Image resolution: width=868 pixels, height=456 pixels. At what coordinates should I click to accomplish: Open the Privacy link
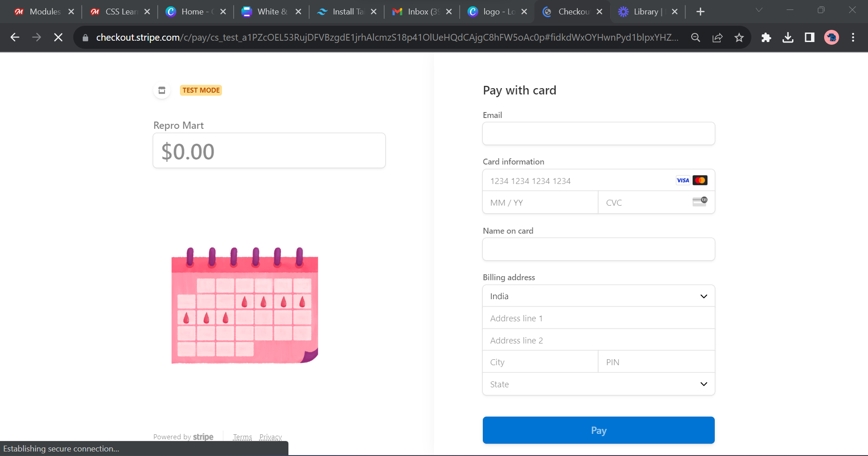tap(270, 437)
